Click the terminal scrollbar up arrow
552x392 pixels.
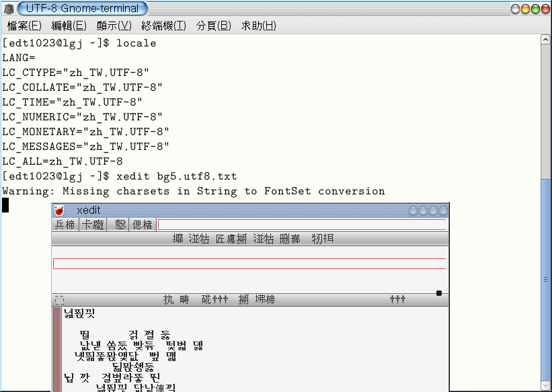(x=546, y=40)
